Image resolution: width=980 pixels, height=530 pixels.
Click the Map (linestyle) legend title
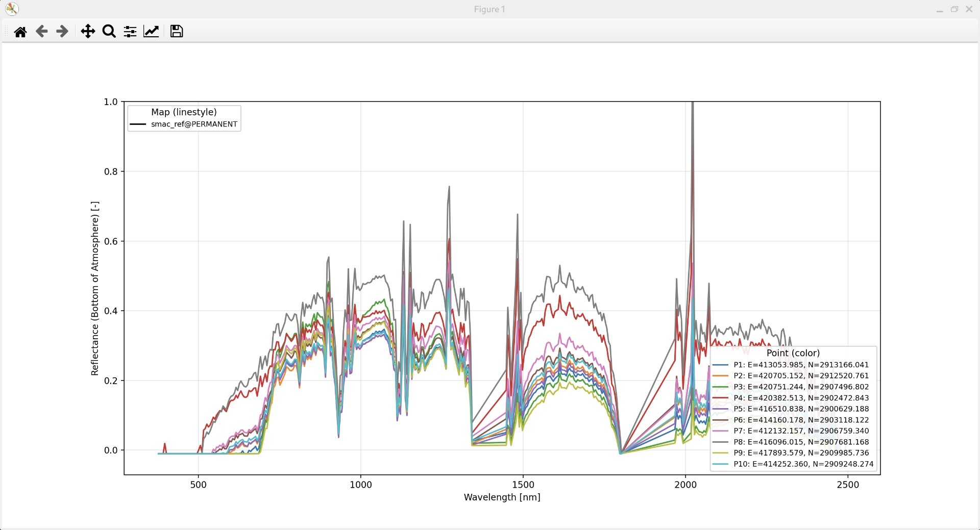pos(184,112)
